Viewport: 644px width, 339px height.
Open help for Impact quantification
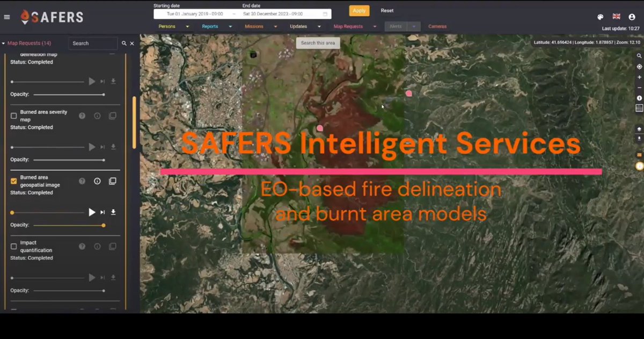pyautogui.click(x=82, y=247)
